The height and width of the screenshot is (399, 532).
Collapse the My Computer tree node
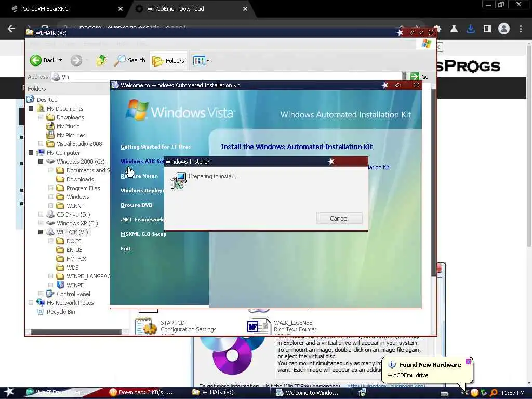pyautogui.click(x=31, y=153)
